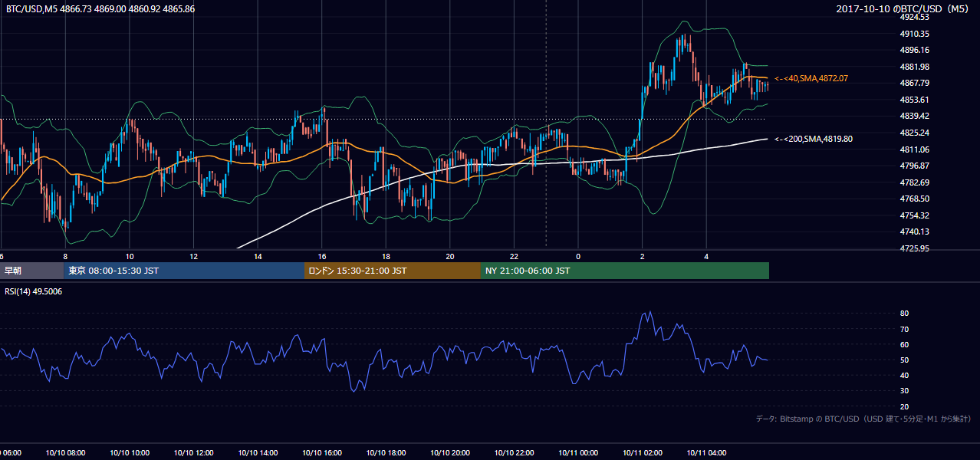Viewport: 980px width, 460px height.
Task: Select the 10/11 00:00 time axis label
Action: click(x=578, y=453)
